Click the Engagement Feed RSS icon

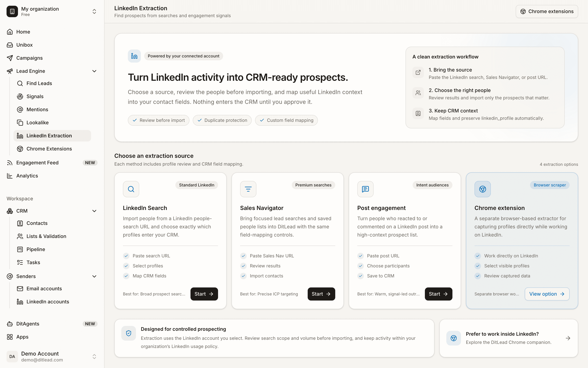(10, 163)
